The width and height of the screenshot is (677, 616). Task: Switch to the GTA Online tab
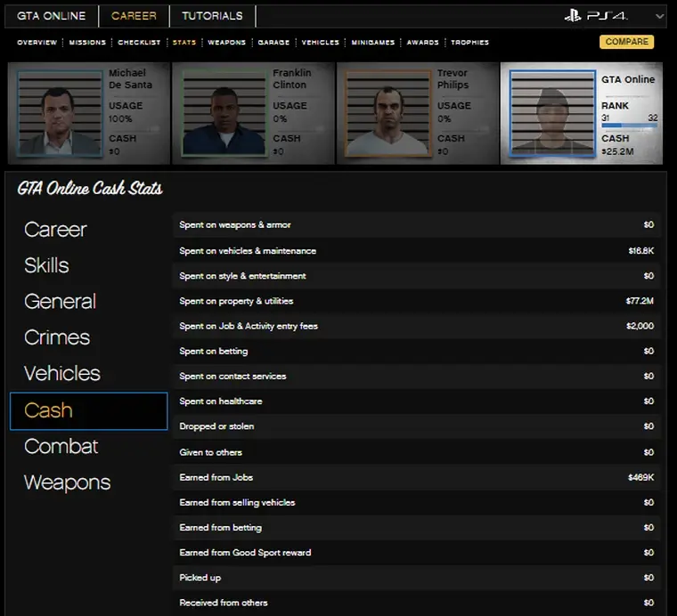point(52,16)
